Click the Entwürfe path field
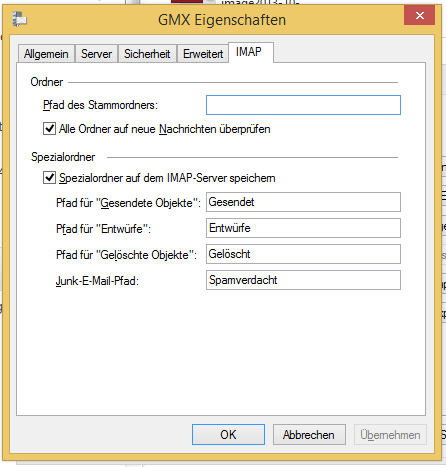This screenshot has width=446, height=467. 303,228
